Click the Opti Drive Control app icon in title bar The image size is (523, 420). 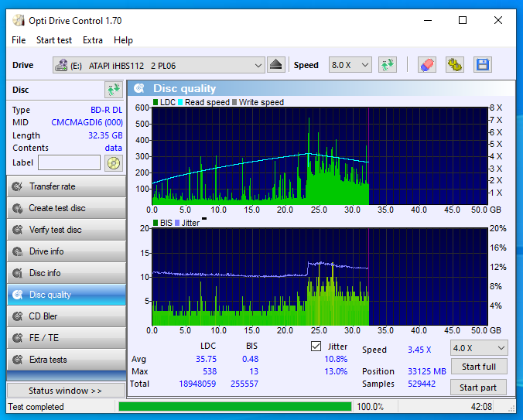coord(19,20)
